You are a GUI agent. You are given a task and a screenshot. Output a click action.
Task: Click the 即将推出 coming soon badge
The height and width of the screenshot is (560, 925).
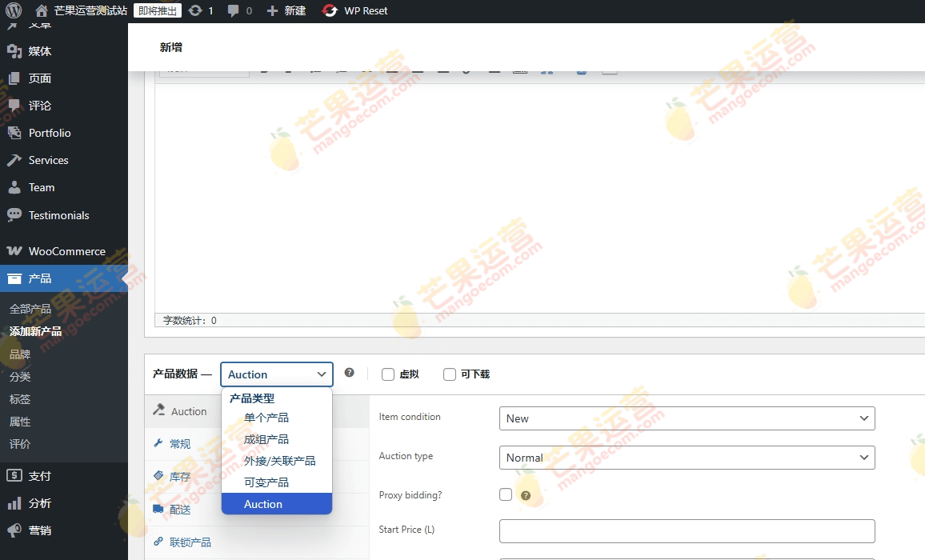click(x=158, y=10)
